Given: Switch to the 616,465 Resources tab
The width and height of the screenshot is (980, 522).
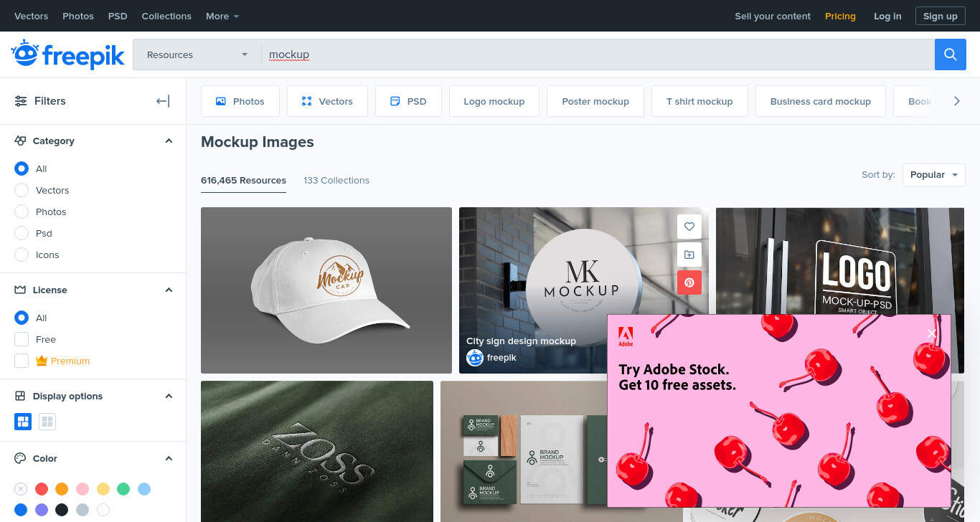Looking at the screenshot, I should (x=243, y=181).
